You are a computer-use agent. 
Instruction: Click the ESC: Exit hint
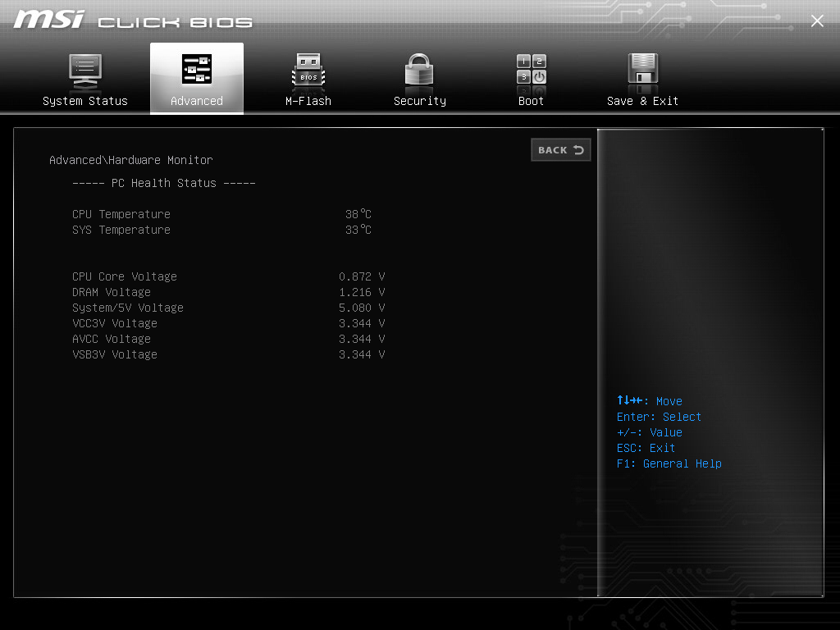click(646, 448)
